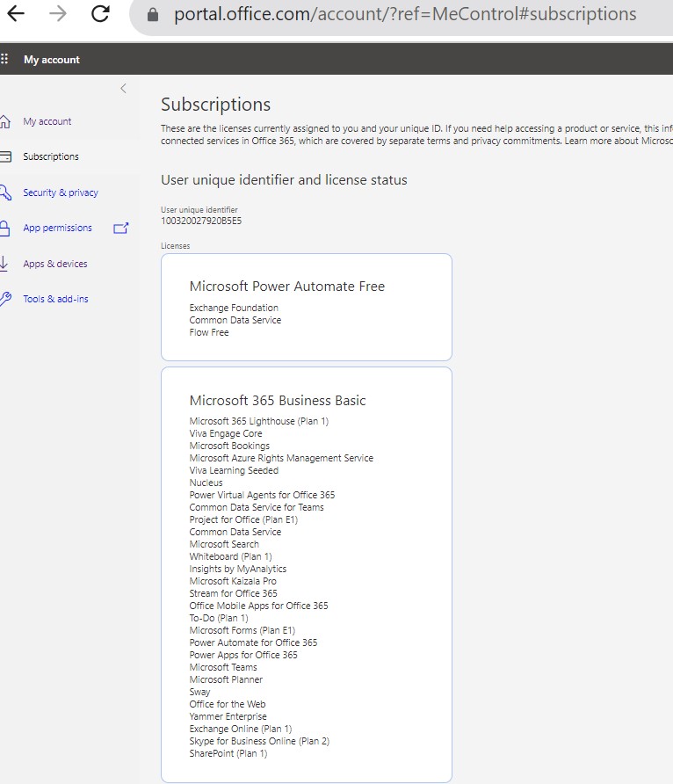Click Skype for Business Online (Plan 2)
The image size is (673, 784).
259,741
